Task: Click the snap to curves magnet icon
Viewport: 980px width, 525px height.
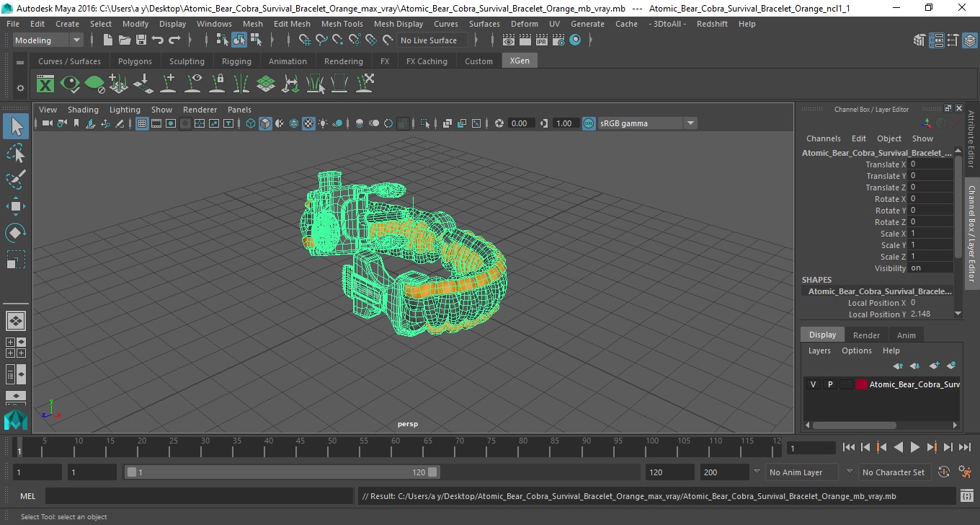Action: (321, 40)
